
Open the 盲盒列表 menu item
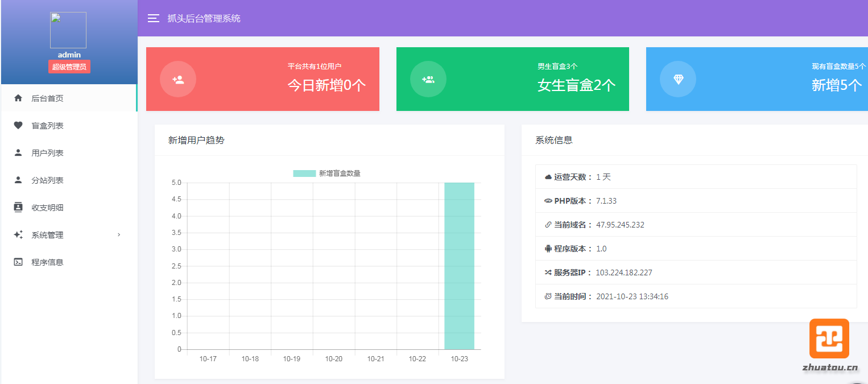pyautogui.click(x=48, y=126)
